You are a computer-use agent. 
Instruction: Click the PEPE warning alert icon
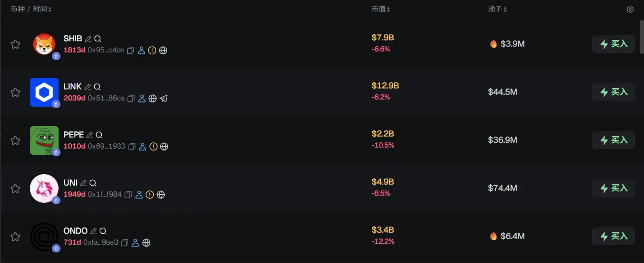pos(153,147)
